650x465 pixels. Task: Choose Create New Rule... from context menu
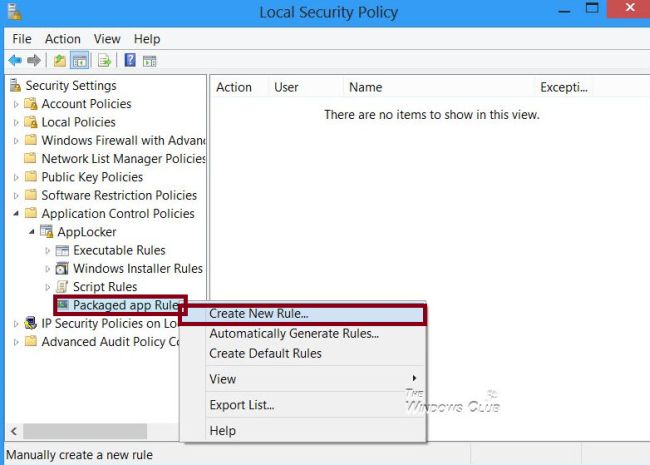(x=303, y=314)
